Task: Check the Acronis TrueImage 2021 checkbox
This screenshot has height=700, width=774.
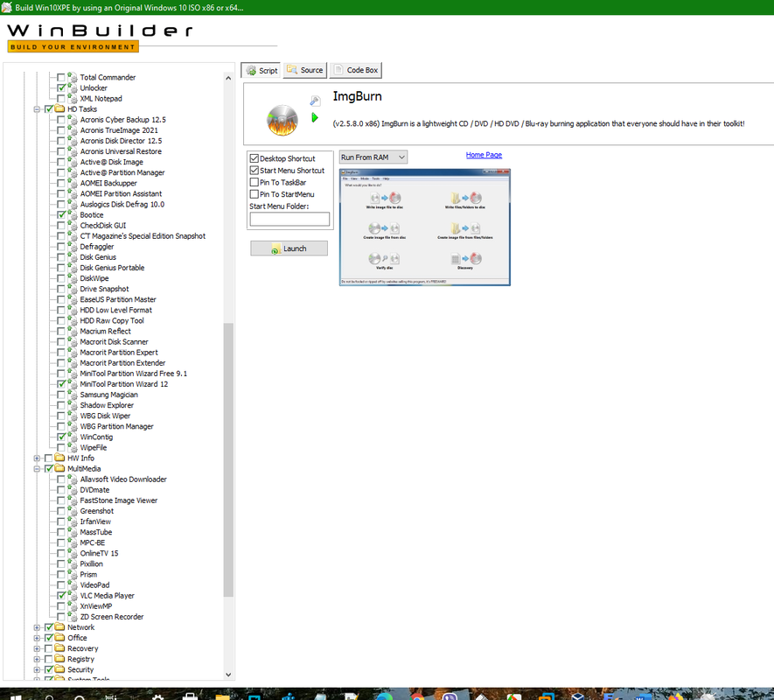Action: tap(60, 129)
